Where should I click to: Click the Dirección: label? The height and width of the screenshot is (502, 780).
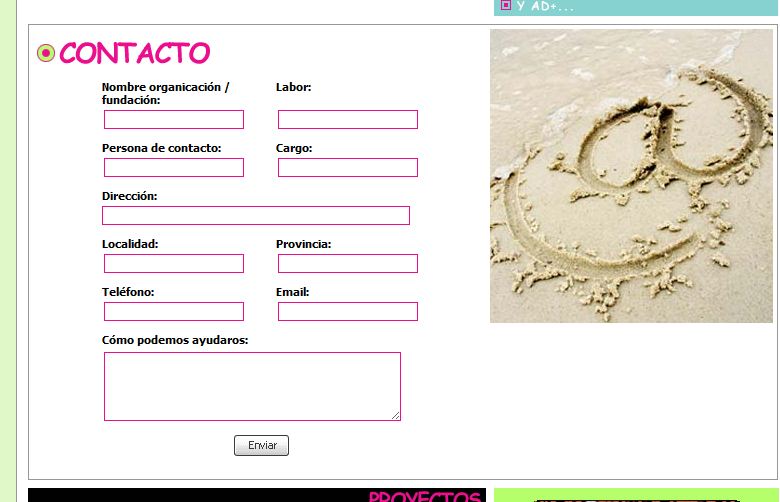click(129, 196)
